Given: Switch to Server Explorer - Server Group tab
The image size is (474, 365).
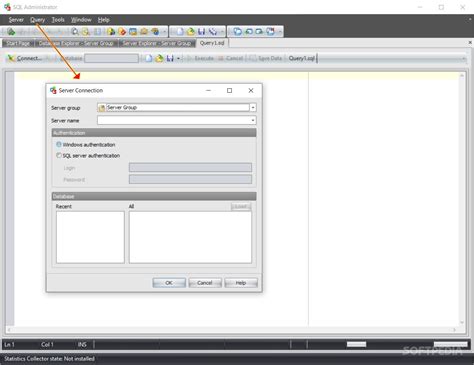Looking at the screenshot, I should 157,43.
